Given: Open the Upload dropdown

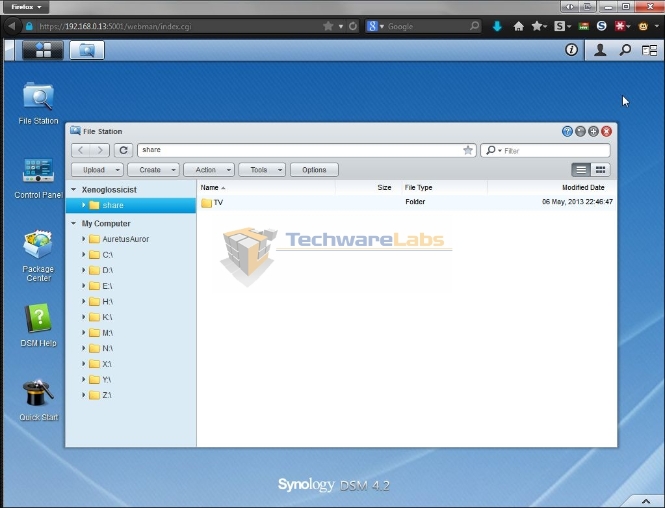Looking at the screenshot, I should pos(98,170).
